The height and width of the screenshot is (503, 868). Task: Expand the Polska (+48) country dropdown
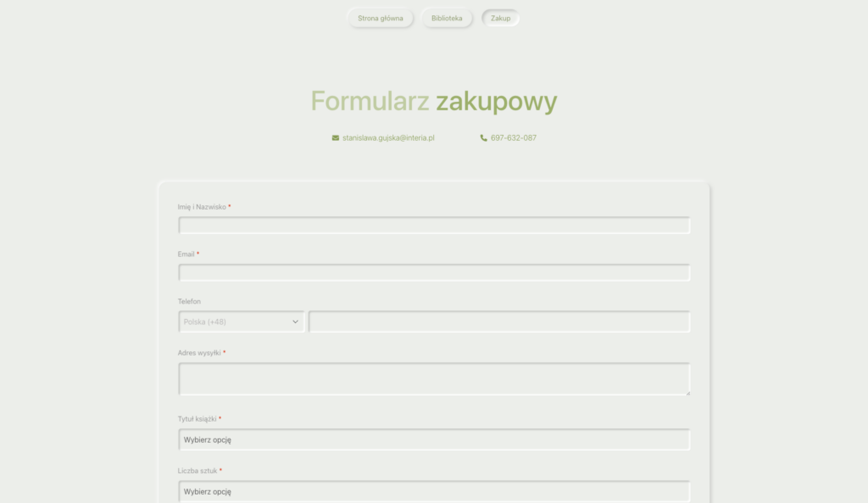point(242,321)
